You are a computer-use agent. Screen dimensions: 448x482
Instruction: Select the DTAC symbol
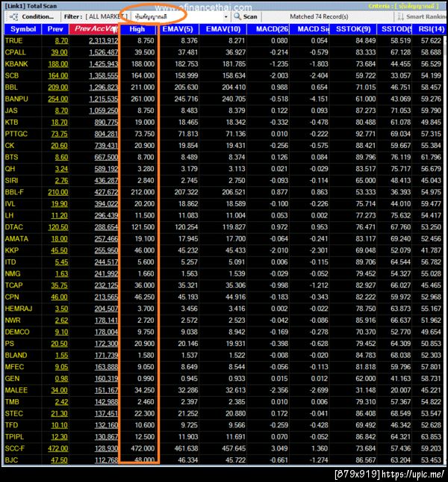[14, 227]
